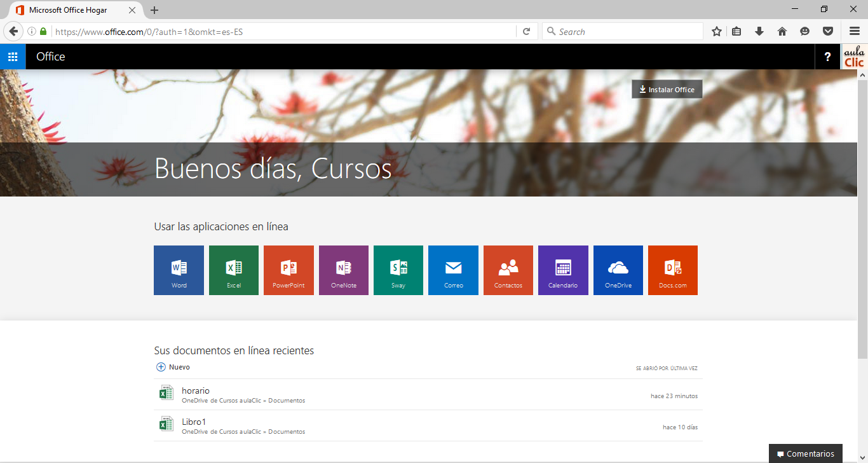Click the page vertical scrollbar
The height and width of the screenshot is (463, 868).
click(862, 218)
